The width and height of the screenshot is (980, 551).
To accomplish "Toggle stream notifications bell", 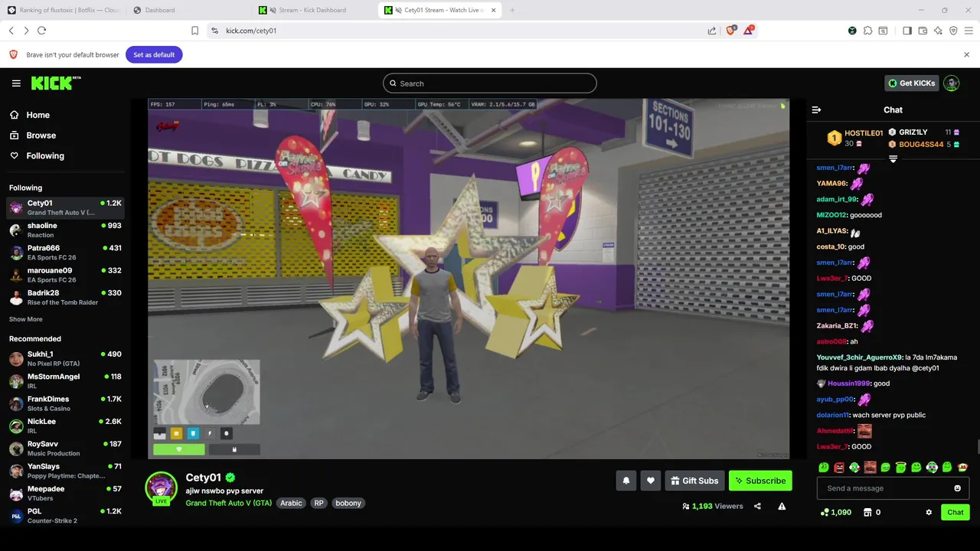I will (626, 481).
